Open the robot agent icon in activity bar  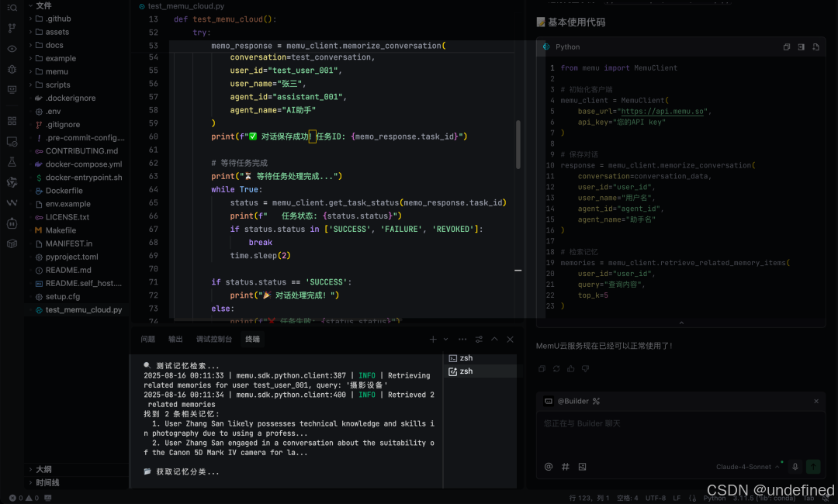click(x=12, y=223)
